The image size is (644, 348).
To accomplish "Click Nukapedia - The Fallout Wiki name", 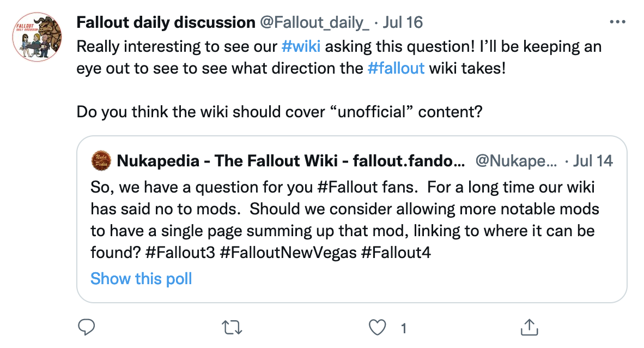I will tap(291, 161).
